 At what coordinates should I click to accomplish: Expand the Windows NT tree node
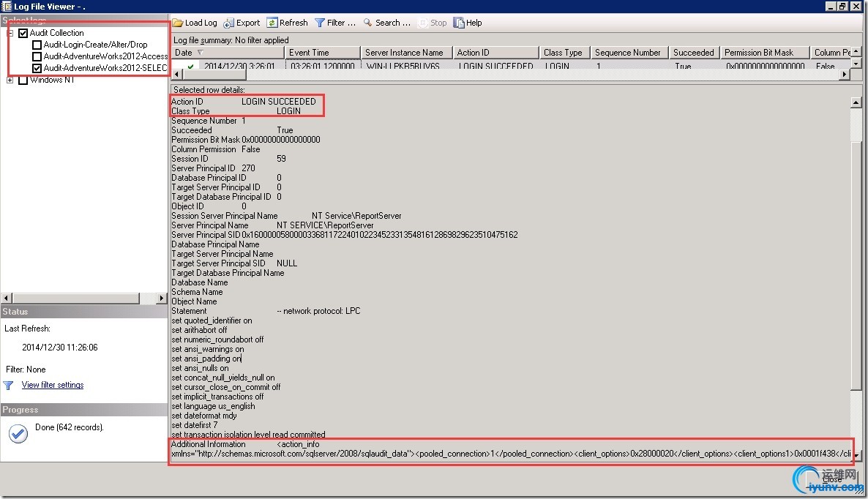10,80
